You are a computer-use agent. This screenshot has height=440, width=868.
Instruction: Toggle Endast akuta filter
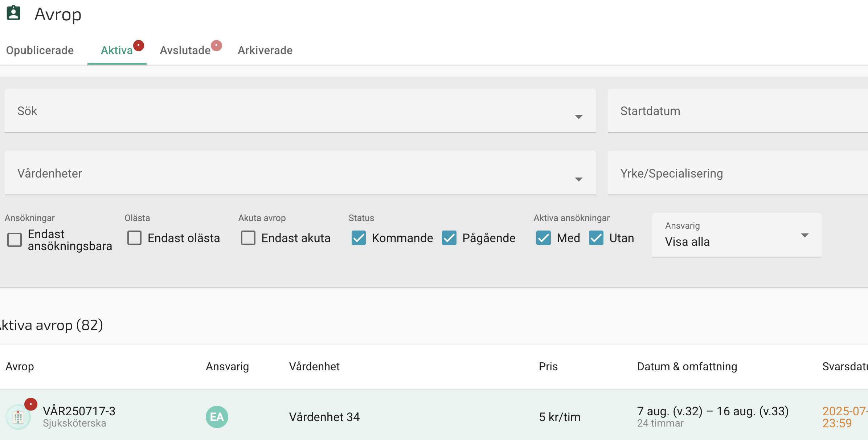point(248,238)
